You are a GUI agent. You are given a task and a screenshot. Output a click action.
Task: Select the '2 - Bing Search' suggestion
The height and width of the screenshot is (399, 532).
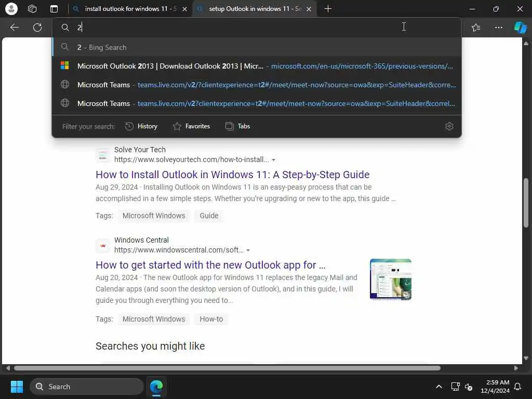click(x=257, y=47)
